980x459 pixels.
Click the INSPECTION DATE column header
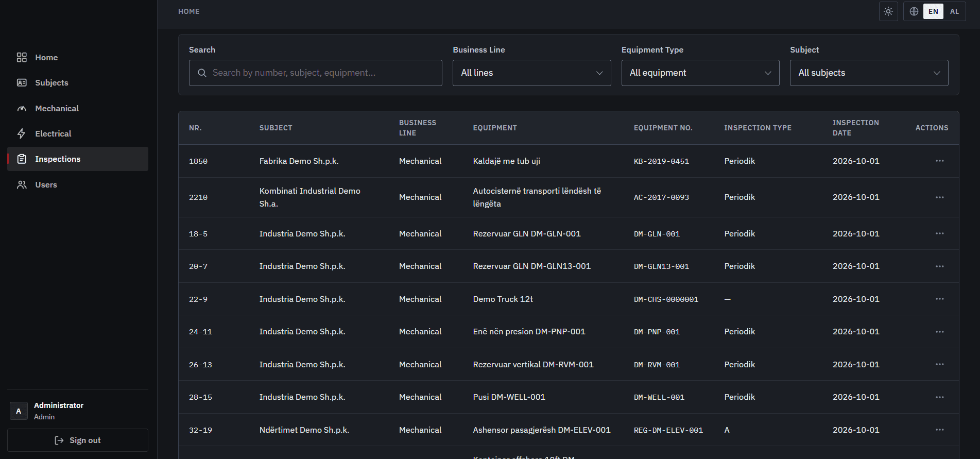point(856,128)
